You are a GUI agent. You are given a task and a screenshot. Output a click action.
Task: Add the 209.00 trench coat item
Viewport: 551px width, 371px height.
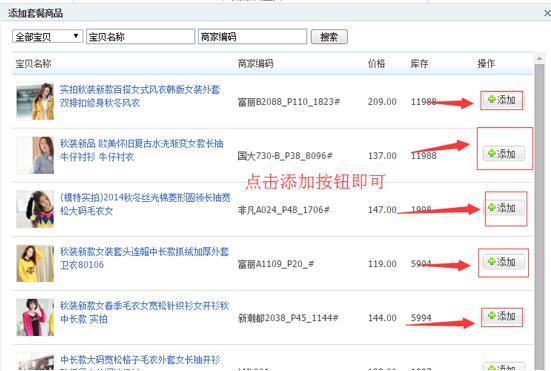[x=501, y=100]
